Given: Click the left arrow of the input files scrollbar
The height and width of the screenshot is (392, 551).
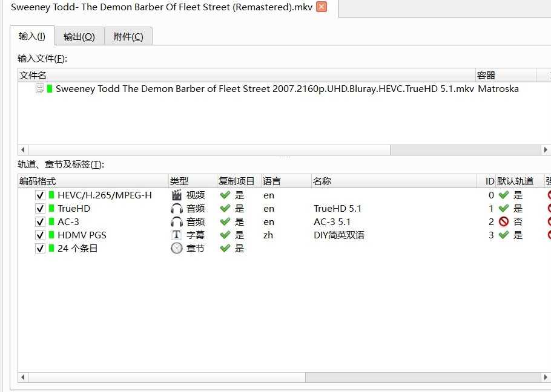Looking at the screenshot, I should tap(23, 150).
